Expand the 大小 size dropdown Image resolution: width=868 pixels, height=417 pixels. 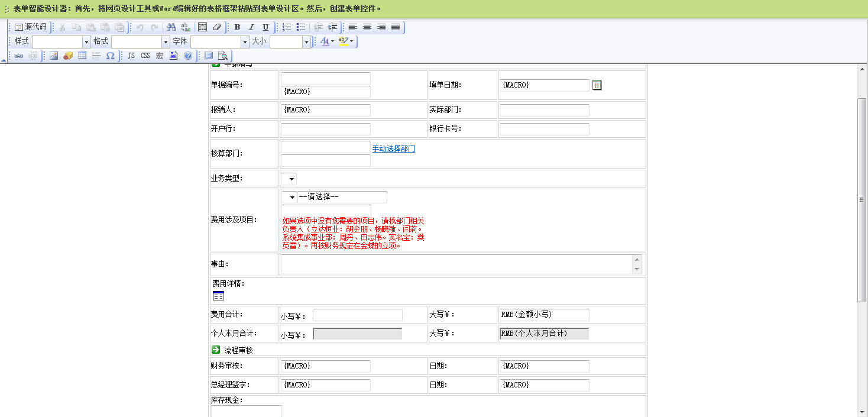pos(306,42)
